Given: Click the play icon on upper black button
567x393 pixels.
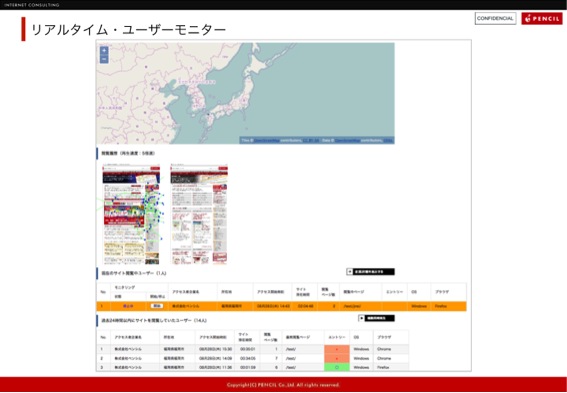Looking at the screenshot, I should tap(350, 272).
